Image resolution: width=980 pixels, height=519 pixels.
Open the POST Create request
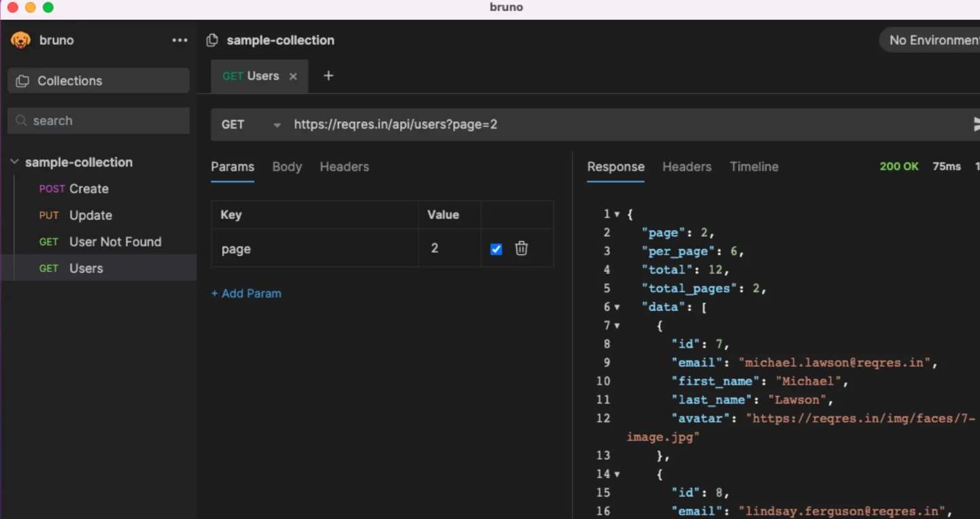99,188
